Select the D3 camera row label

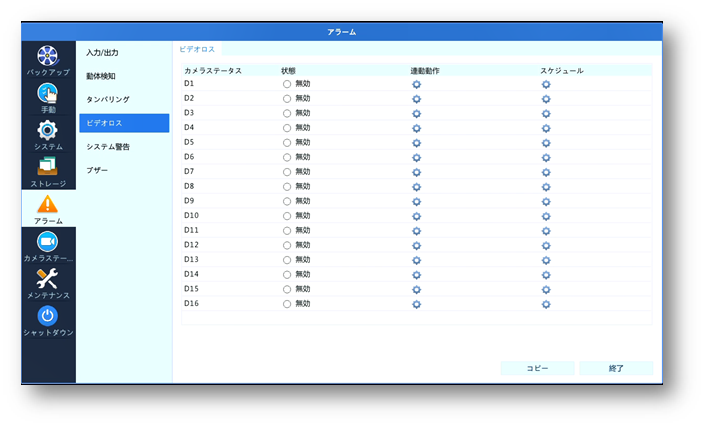click(189, 113)
